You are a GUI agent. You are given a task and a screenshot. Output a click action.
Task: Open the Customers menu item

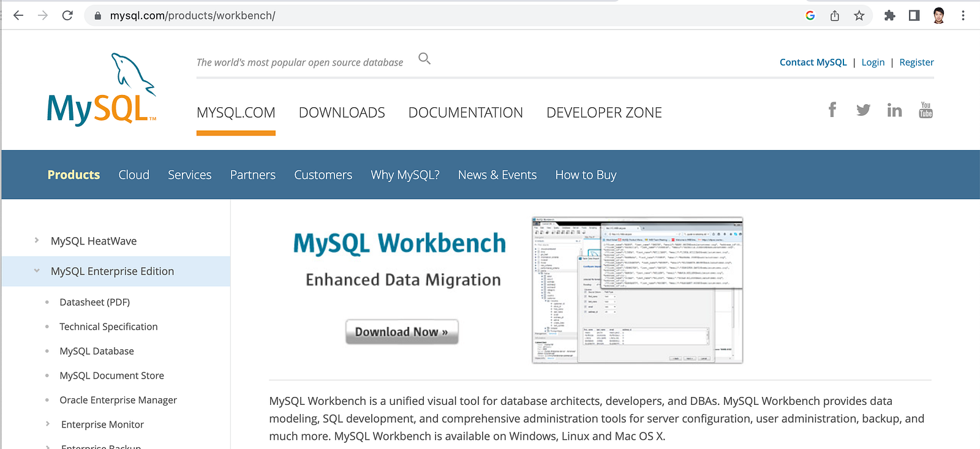click(323, 175)
